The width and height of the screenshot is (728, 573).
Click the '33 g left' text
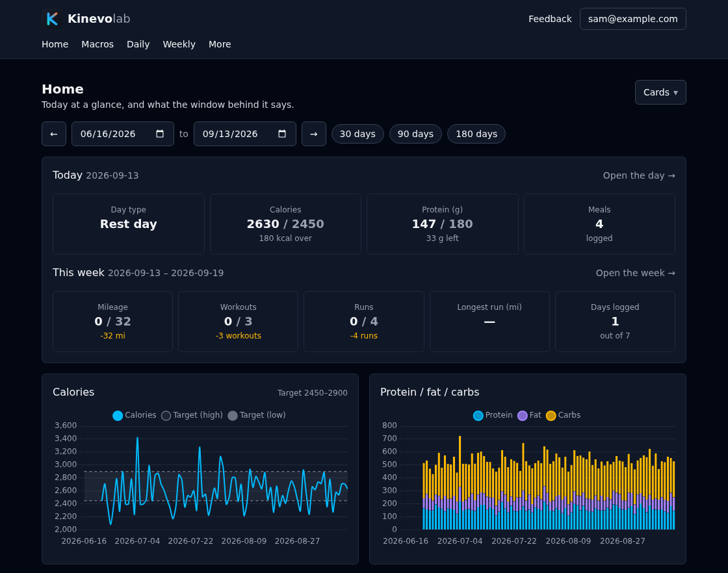(443, 238)
